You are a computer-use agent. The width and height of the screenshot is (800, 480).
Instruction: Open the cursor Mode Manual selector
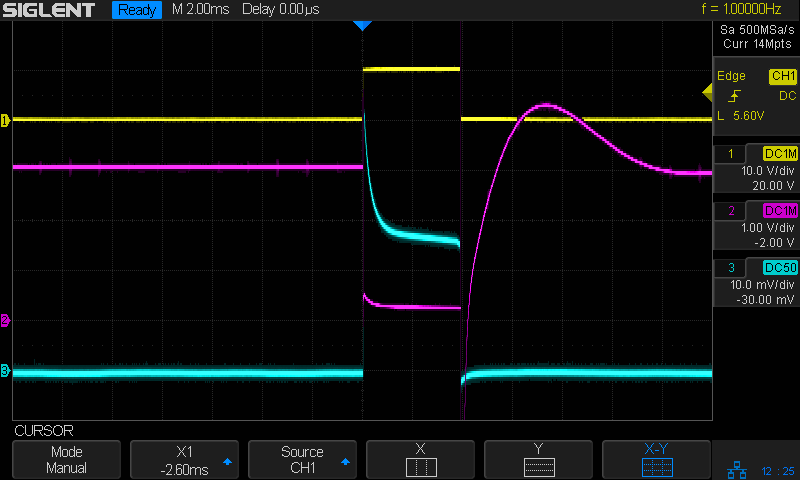click(67, 459)
